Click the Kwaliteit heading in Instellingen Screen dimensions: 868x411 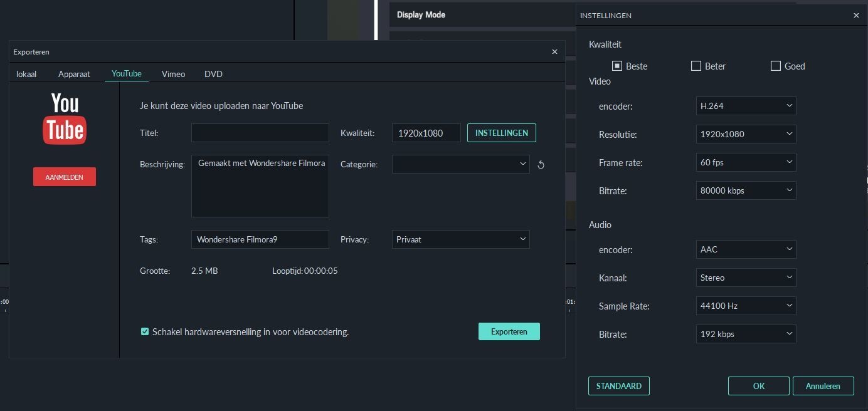pyautogui.click(x=605, y=44)
